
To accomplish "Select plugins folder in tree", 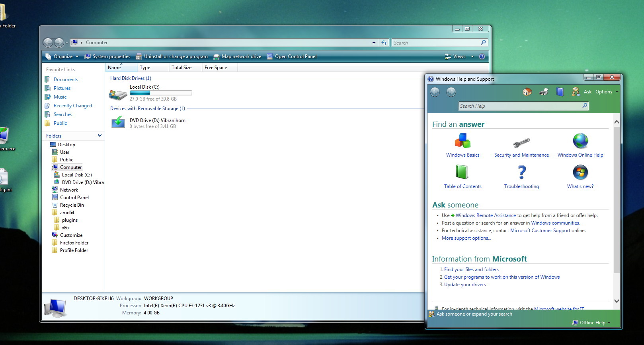I will 70,220.
